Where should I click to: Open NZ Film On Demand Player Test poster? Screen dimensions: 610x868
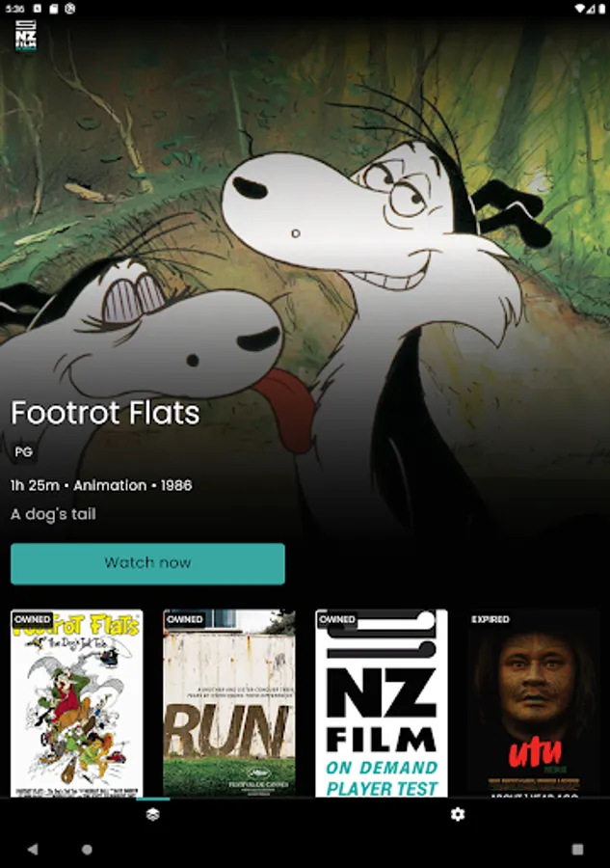tap(382, 703)
